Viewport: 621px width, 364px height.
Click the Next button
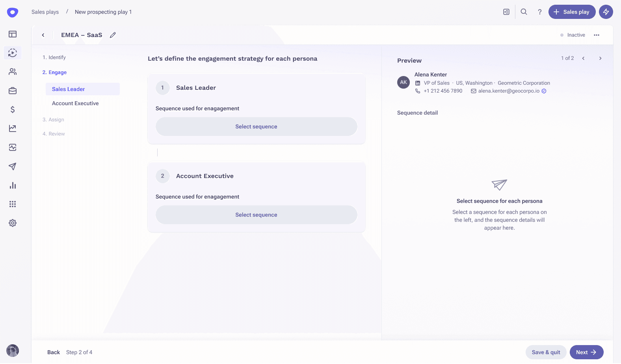(586, 352)
